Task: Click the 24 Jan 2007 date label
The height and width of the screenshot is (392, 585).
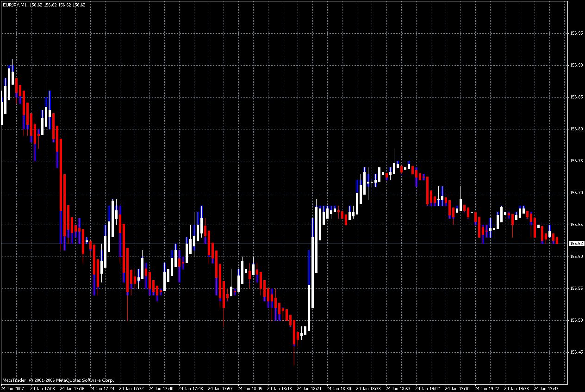Action: coord(12,388)
